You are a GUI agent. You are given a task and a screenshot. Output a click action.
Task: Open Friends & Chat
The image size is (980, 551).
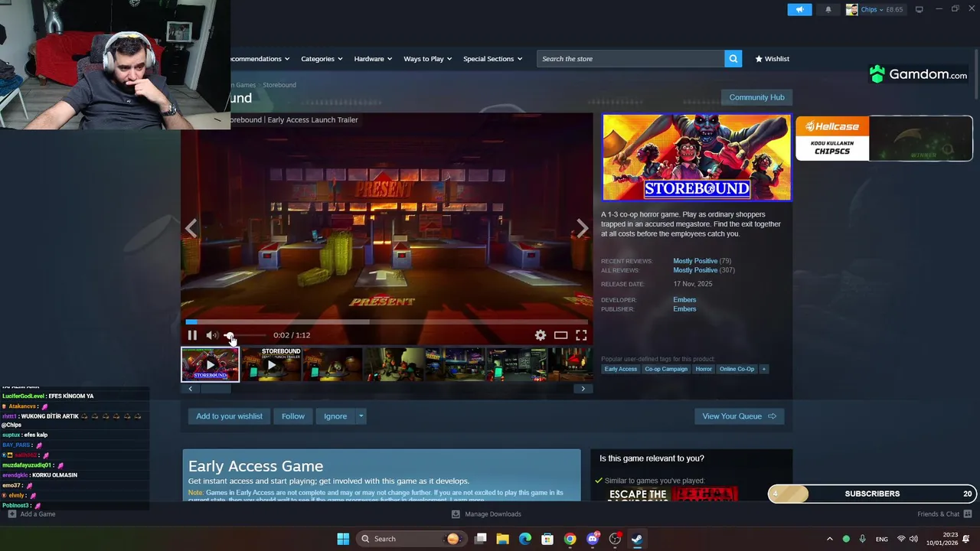pyautogui.click(x=943, y=514)
